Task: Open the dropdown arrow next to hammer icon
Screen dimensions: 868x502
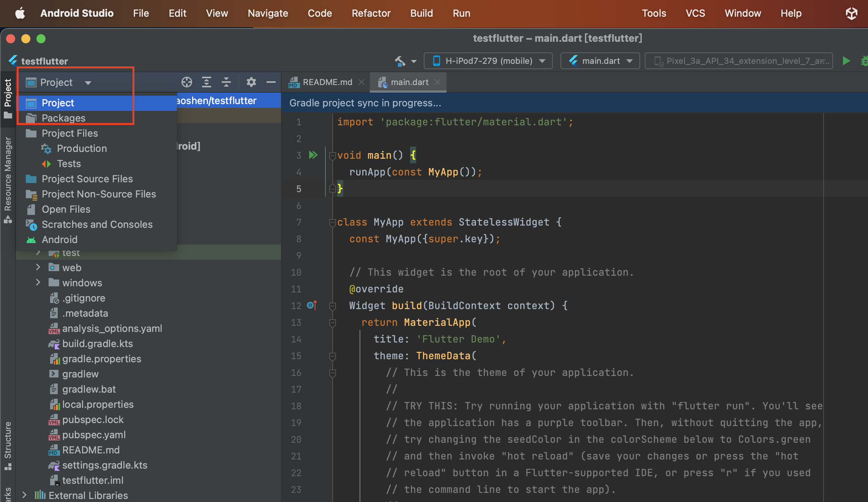Action: [x=414, y=61]
